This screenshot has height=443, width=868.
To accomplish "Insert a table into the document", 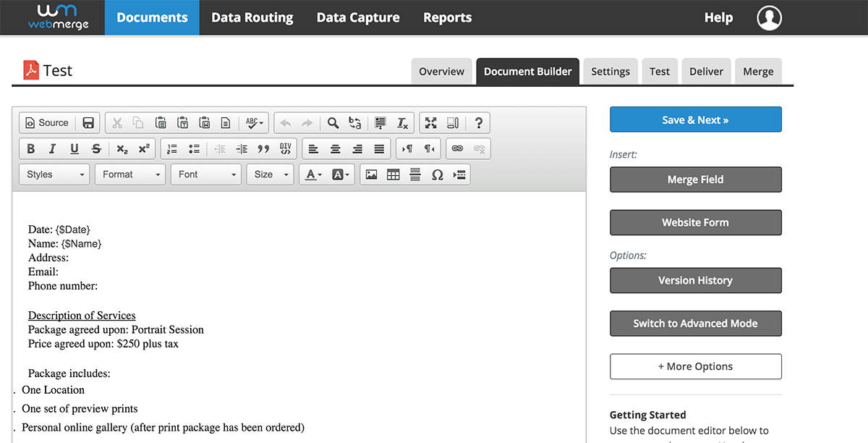I will [x=393, y=174].
